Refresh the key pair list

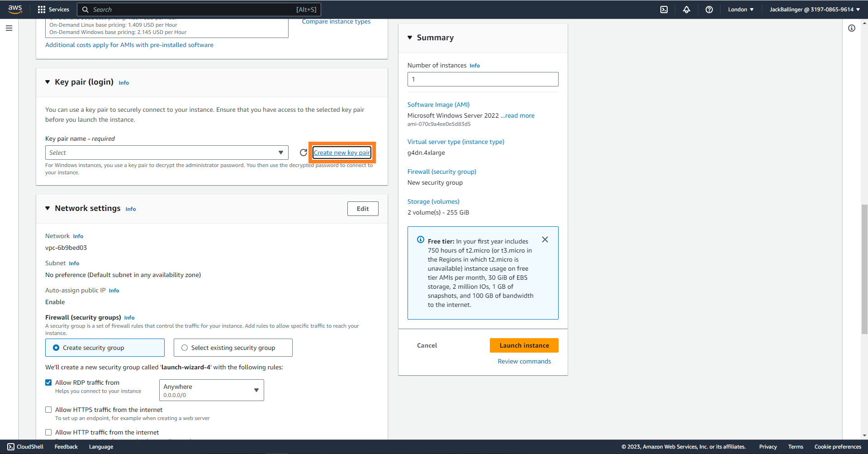click(304, 153)
